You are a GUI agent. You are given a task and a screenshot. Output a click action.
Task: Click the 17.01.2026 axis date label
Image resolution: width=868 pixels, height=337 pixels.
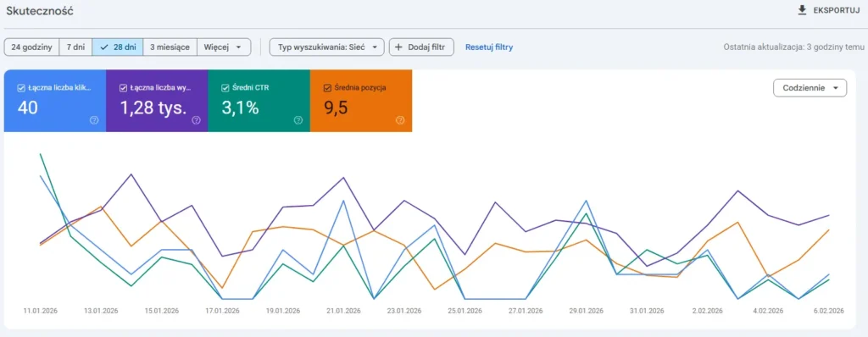[222, 311]
